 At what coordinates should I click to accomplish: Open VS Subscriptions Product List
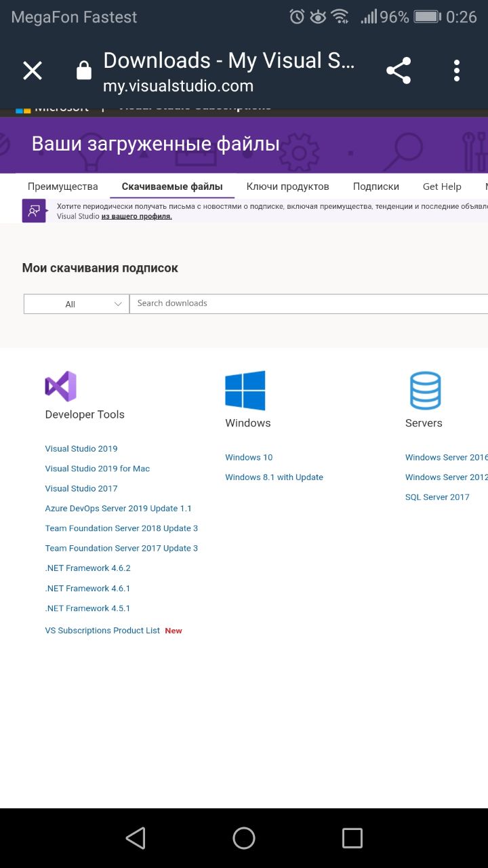point(103,631)
